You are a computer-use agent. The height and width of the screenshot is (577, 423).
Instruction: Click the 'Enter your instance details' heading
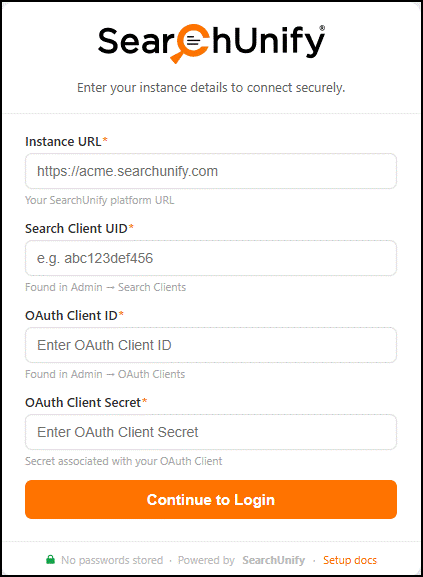click(211, 88)
